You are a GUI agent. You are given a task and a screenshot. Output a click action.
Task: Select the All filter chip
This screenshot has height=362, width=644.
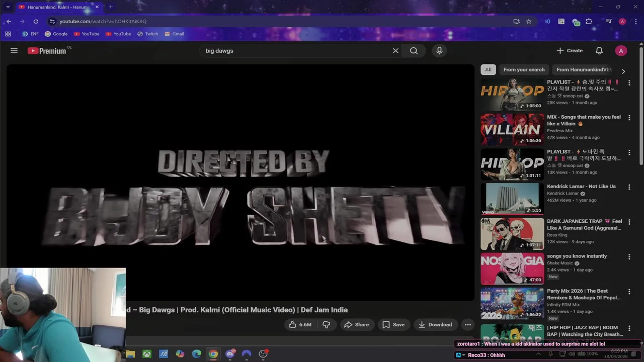click(488, 70)
